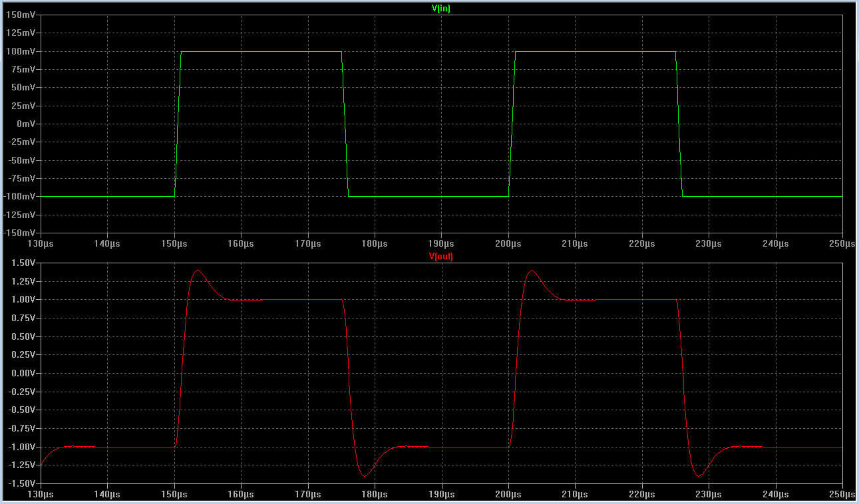Click the 210µs label under the V(out) pane
The image size is (859, 504).
pyautogui.click(x=575, y=495)
